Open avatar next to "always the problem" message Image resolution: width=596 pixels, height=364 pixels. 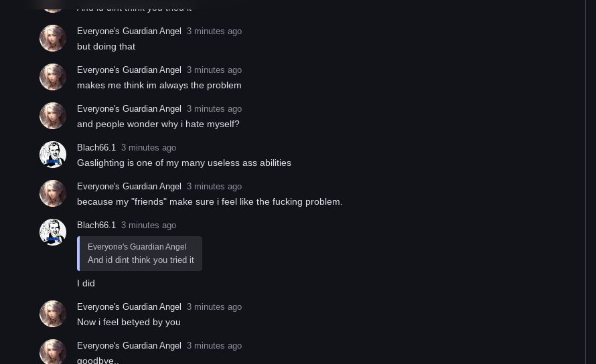coord(53,78)
